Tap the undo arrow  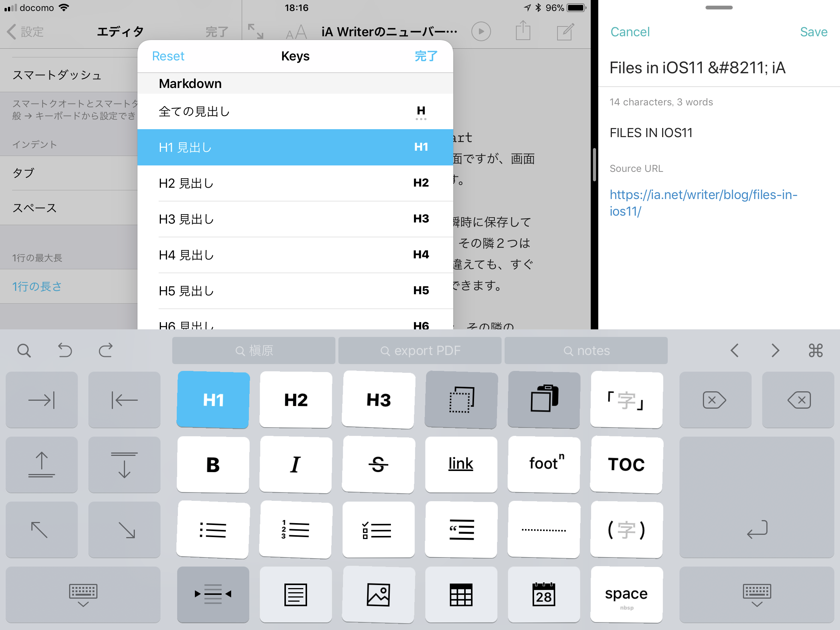pos(65,351)
